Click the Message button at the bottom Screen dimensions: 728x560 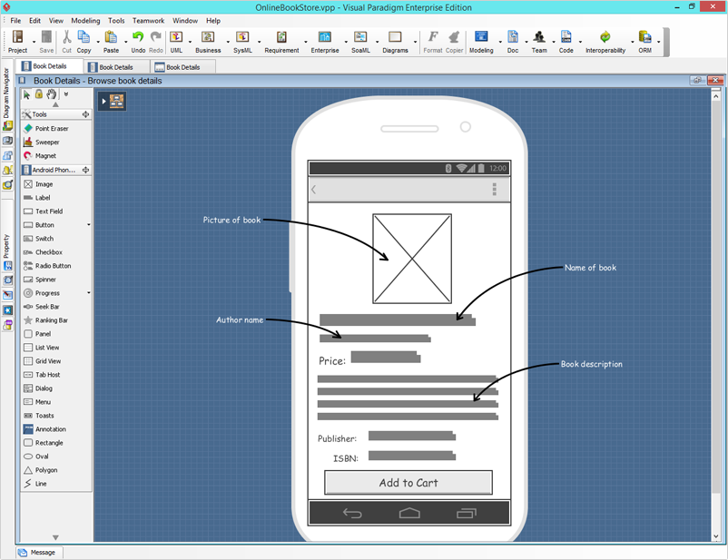(x=38, y=552)
